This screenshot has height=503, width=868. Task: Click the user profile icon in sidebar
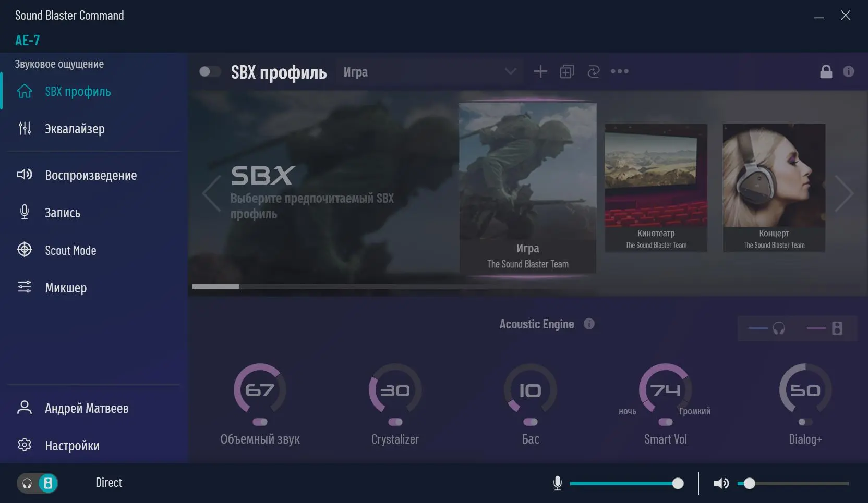click(x=25, y=407)
